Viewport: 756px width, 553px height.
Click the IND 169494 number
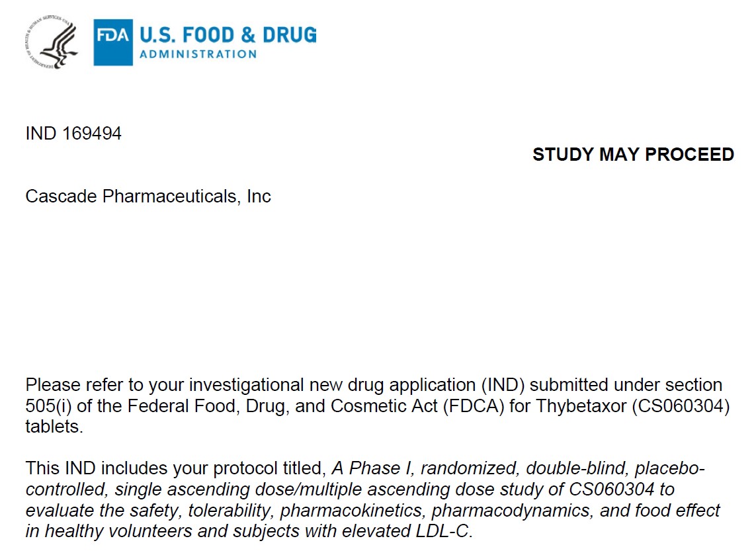(73, 134)
